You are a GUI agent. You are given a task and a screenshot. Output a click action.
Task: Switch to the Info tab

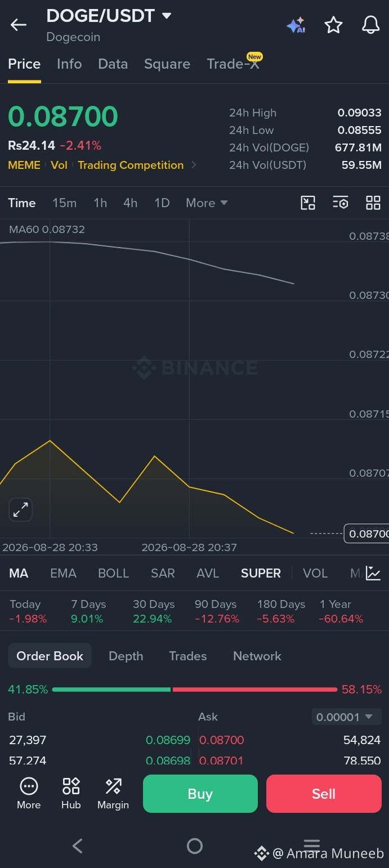(x=69, y=64)
